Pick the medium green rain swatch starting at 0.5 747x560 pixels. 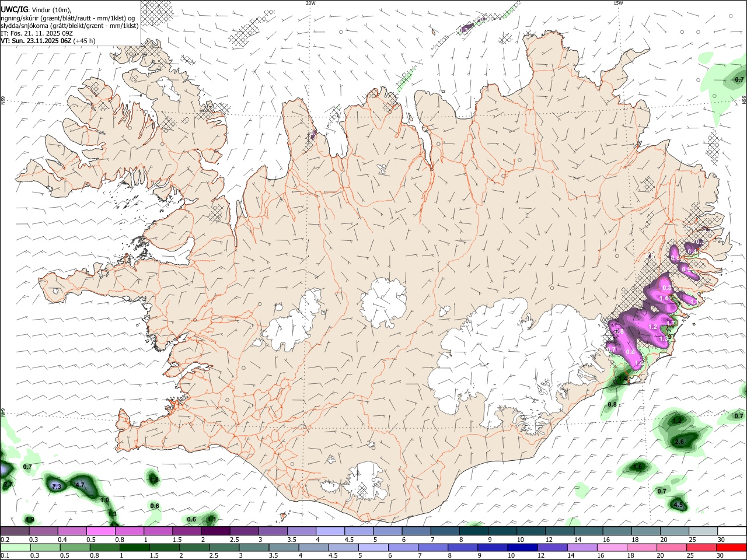point(75,547)
